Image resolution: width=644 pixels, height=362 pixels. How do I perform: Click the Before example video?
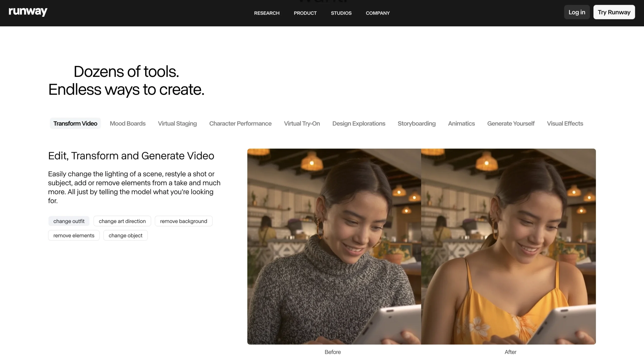pos(333,246)
